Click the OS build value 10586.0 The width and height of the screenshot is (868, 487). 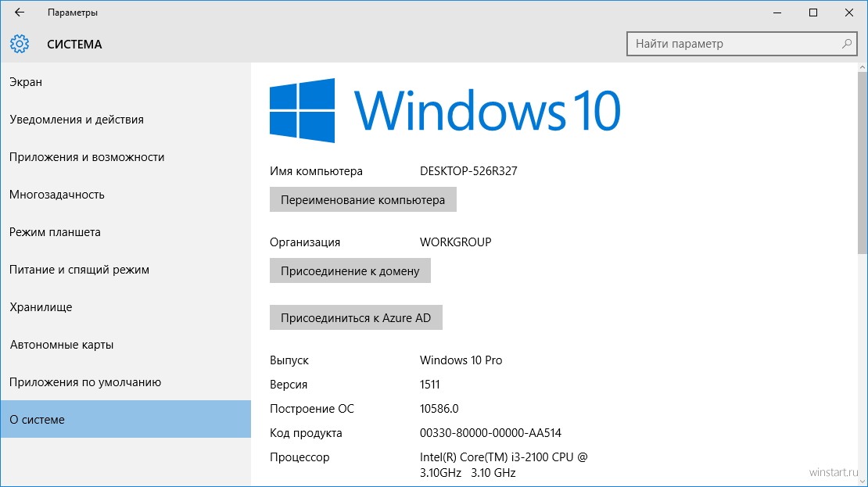[x=439, y=408]
